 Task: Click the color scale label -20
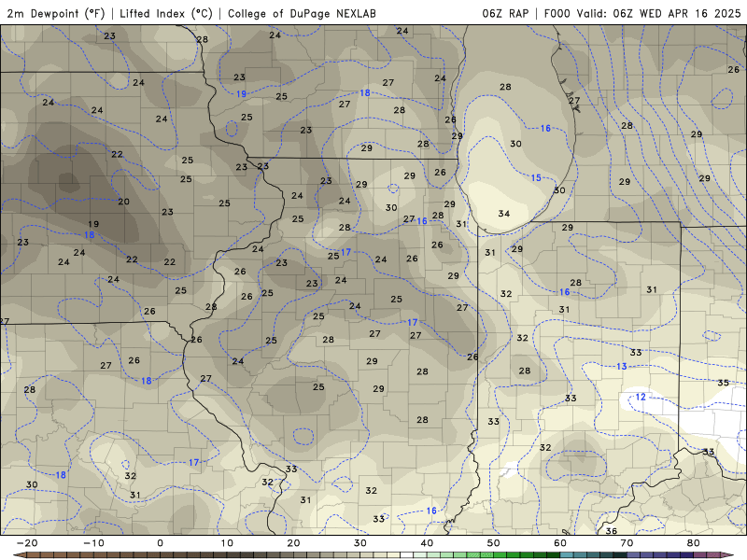(27, 543)
